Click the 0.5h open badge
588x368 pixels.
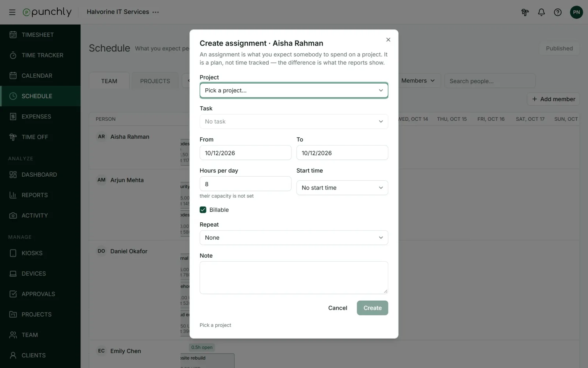tap(202, 347)
